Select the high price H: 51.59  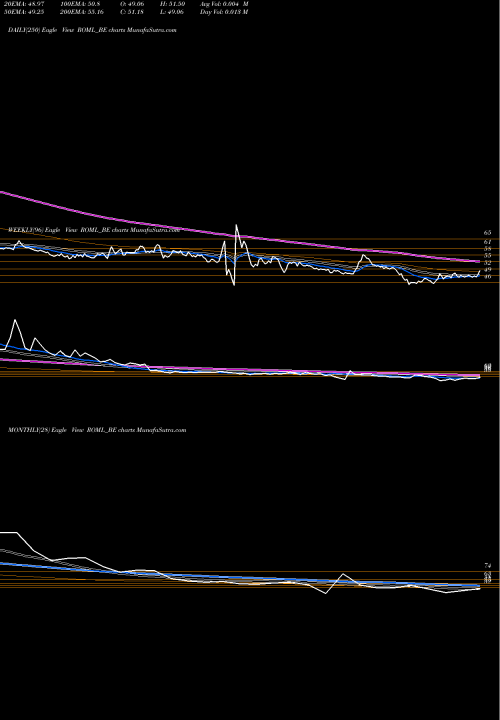pyautogui.click(x=173, y=4)
